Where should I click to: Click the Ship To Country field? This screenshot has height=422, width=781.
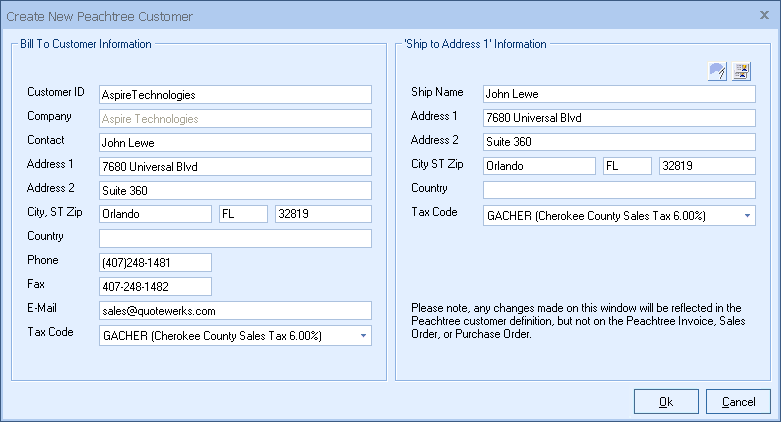(618, 190)
